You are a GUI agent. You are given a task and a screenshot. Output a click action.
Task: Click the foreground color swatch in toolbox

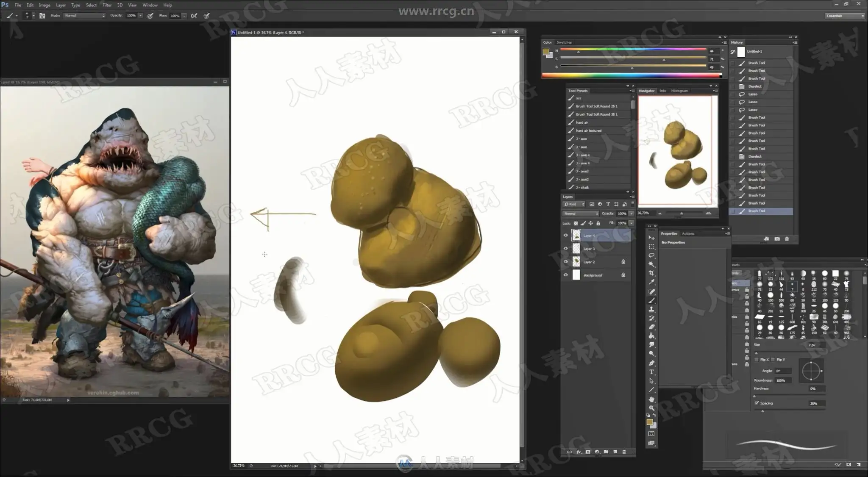tap(649, 422)
